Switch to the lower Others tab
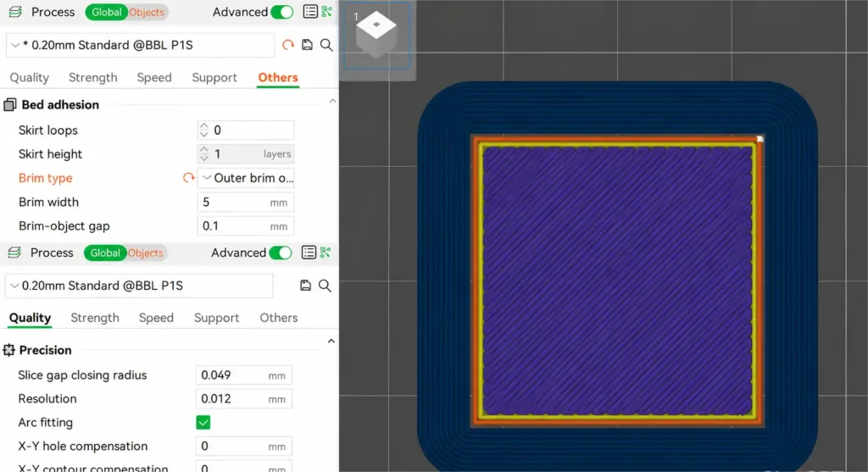868x472 pixels. click(x=278, y=318)
